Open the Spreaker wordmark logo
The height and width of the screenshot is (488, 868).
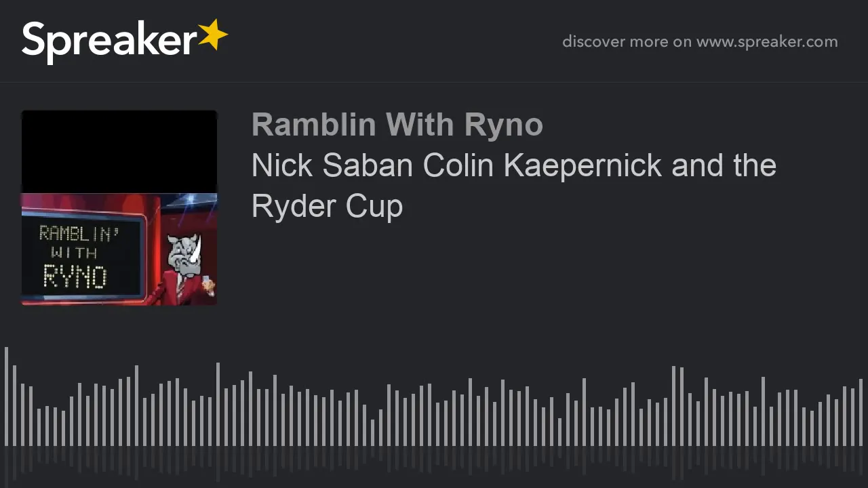(125, 40)
